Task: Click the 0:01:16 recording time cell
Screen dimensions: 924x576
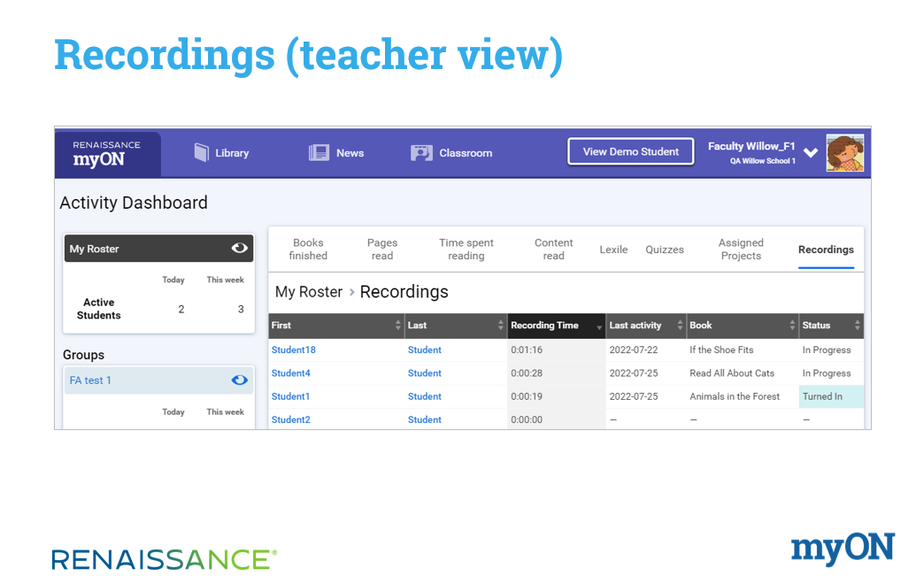Action: coord(557,349)
